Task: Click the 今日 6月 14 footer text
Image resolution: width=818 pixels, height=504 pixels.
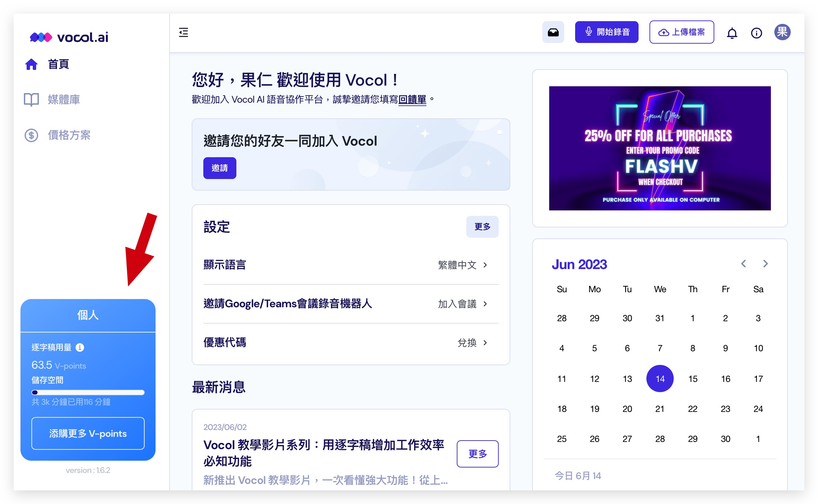Action: click(x=578, y=476)
